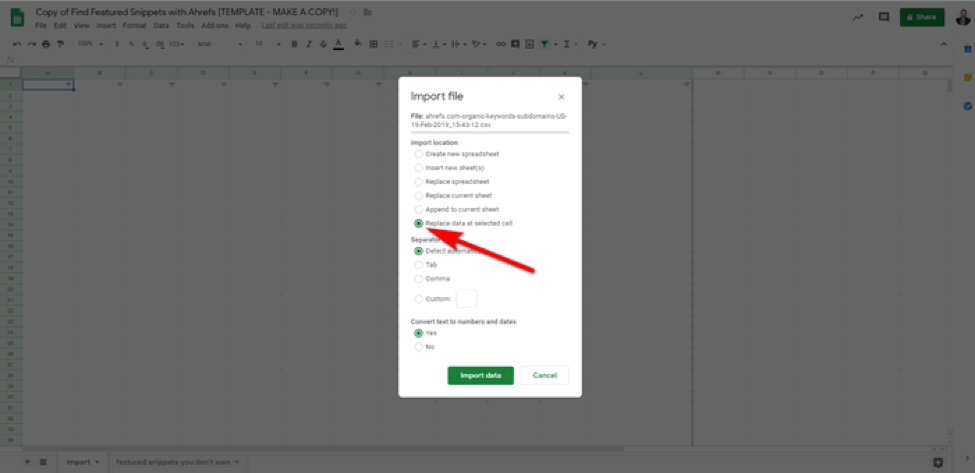Expand the Import sheet tab menu arrow
Image resolution: width=975 pixels, height=473 pixels.
coord(97,462)
